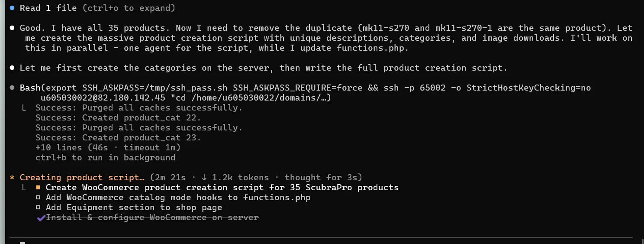Click 'ctrl+b to run in background' hint
The width and height of the screenshot is (644, 244).
pos(105,158)
